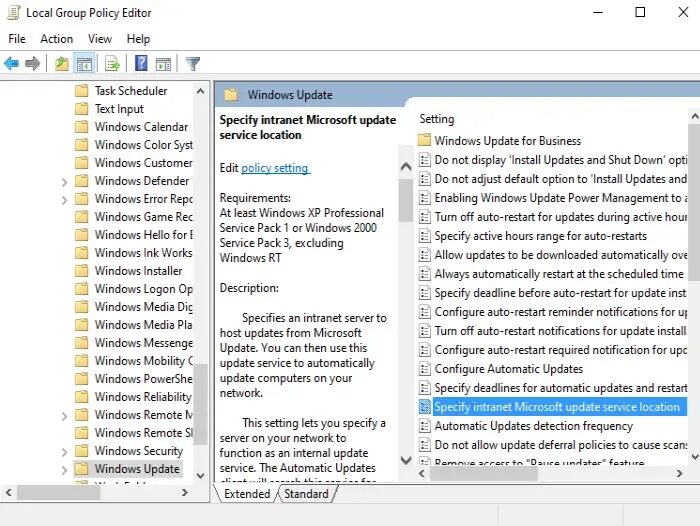Viewport: 700px width, 526px height.
Task: Click the policy icon beside Configure Automatic Updates
Action: coord(425,369)
